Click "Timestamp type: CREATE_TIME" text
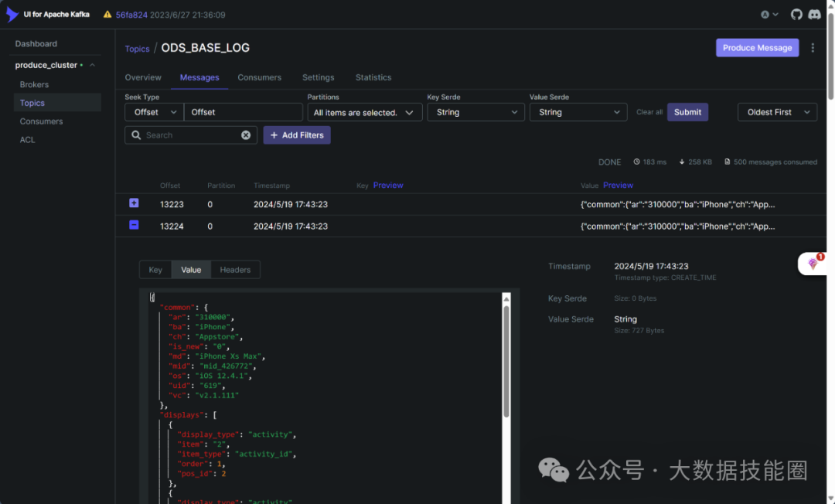Screen dimensions: 835x504 coord(665,278)
